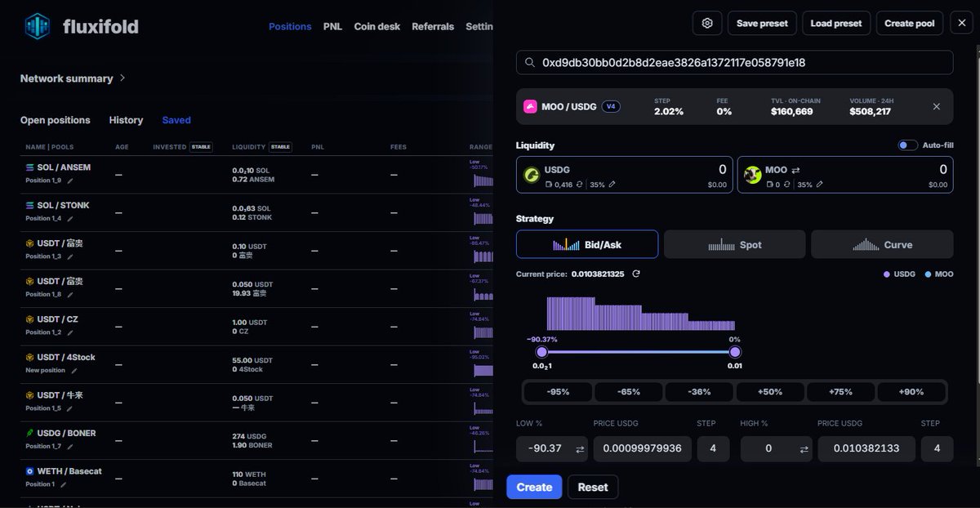Click the Create button

(534, 487)
